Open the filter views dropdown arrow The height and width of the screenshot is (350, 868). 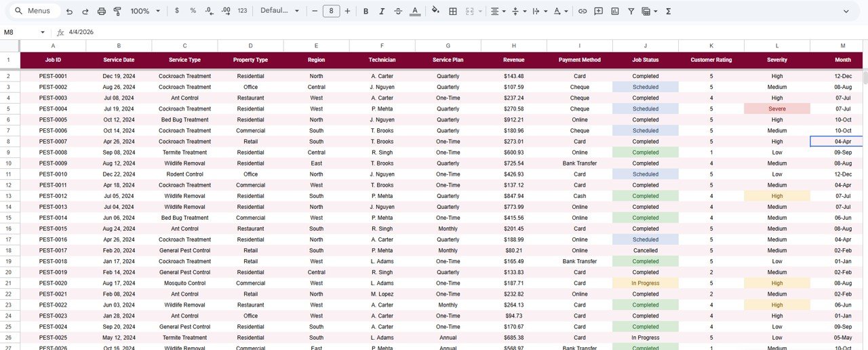(x=655, y=12)
